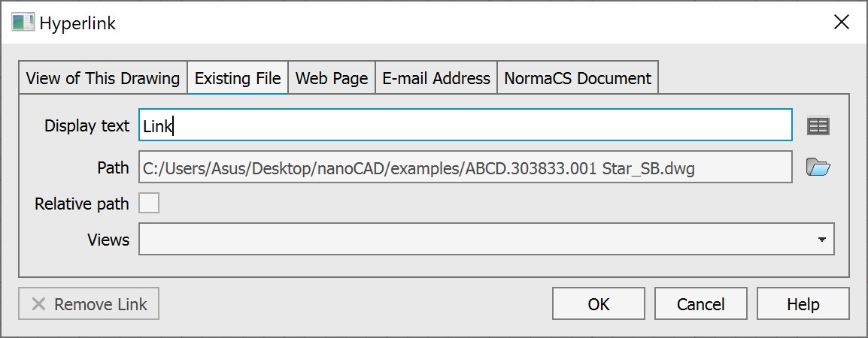Click inside the empty Views combo box
Image resolution: width=868 pixels, height=338 pixels.
click(474, 240)
